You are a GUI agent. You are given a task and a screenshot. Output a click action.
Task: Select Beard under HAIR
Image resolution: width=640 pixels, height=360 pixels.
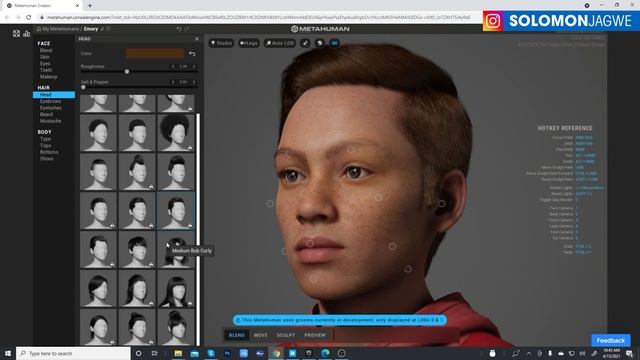(46, 114)
